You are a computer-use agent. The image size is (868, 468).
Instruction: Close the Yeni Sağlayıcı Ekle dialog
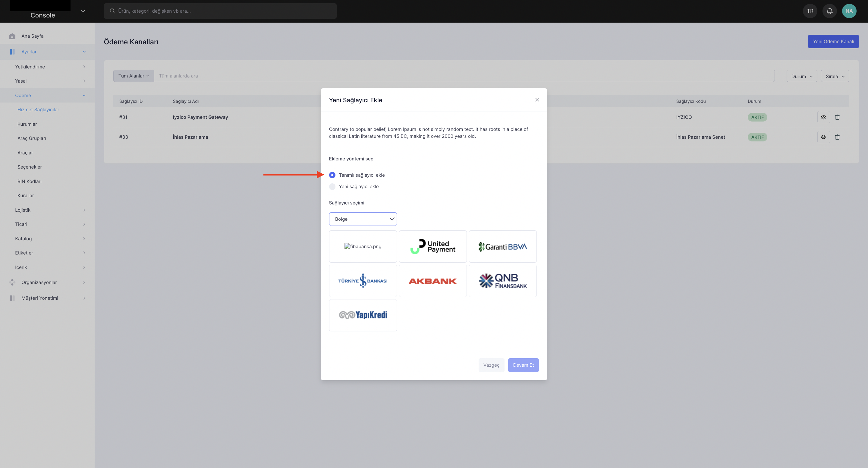click(x=537, y=100)
